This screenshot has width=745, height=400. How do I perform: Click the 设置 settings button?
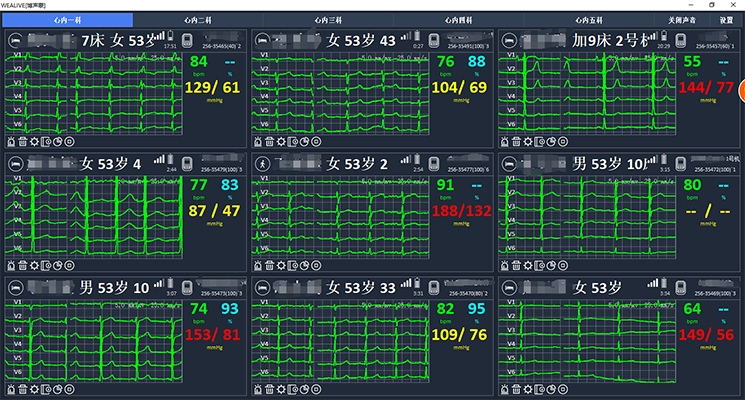click(x=726, y=19)
